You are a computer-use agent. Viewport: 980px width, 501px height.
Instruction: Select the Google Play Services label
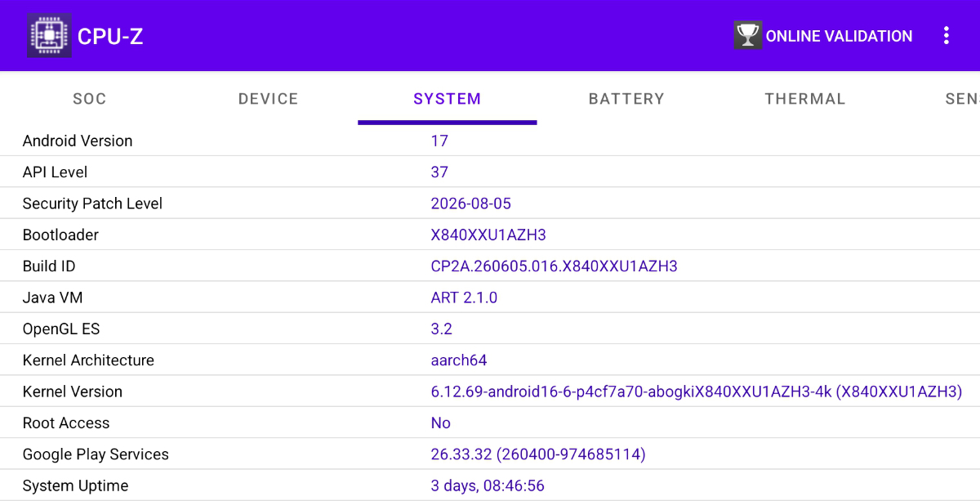[96, 454]
